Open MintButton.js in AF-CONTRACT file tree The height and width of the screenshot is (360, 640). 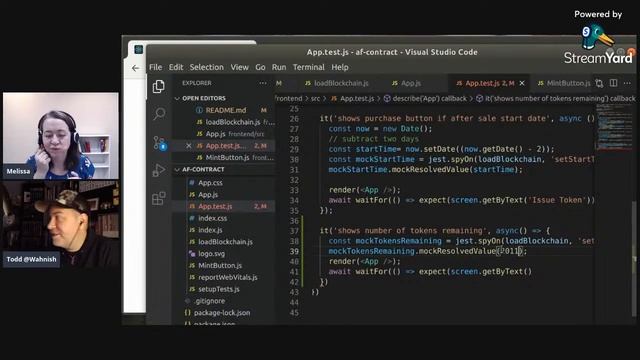click(x=220, y=266)
